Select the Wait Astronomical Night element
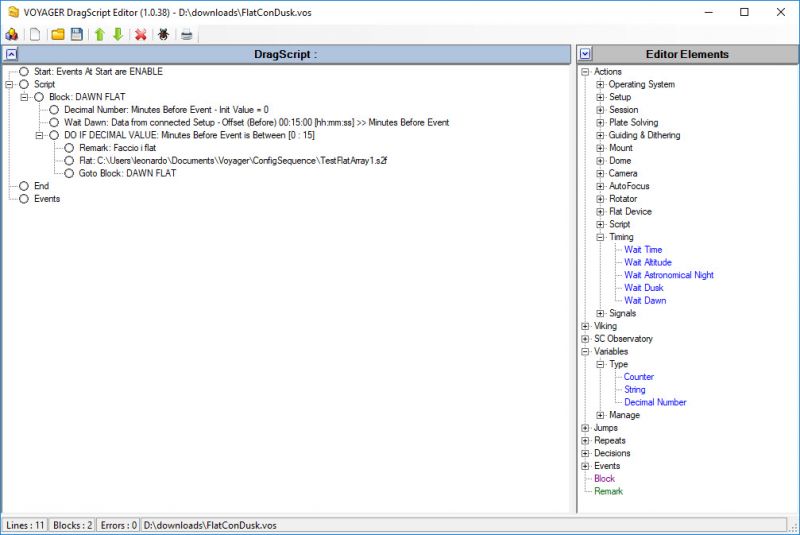 669,275
